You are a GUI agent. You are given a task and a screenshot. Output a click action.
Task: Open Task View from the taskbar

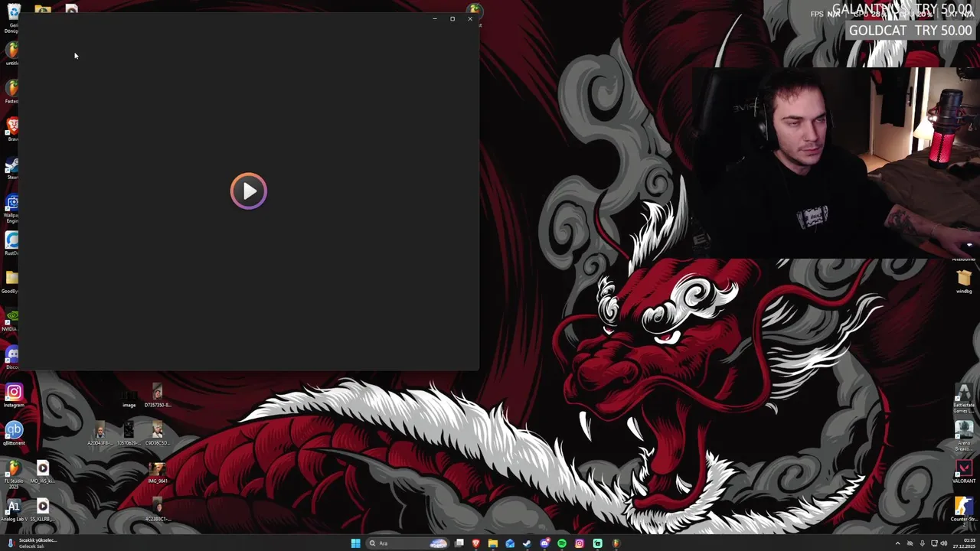pos(459,543)
